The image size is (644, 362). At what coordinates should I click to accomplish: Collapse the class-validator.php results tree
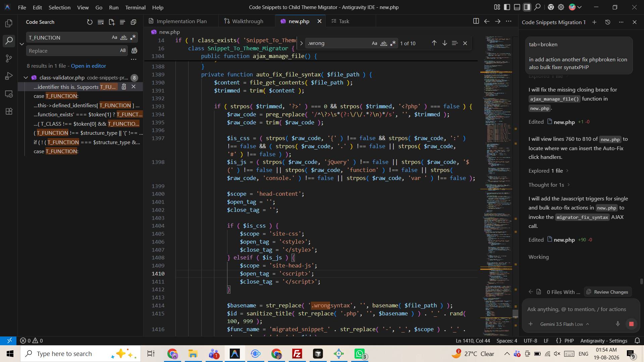pyautogui.click(x=26, y=78)
